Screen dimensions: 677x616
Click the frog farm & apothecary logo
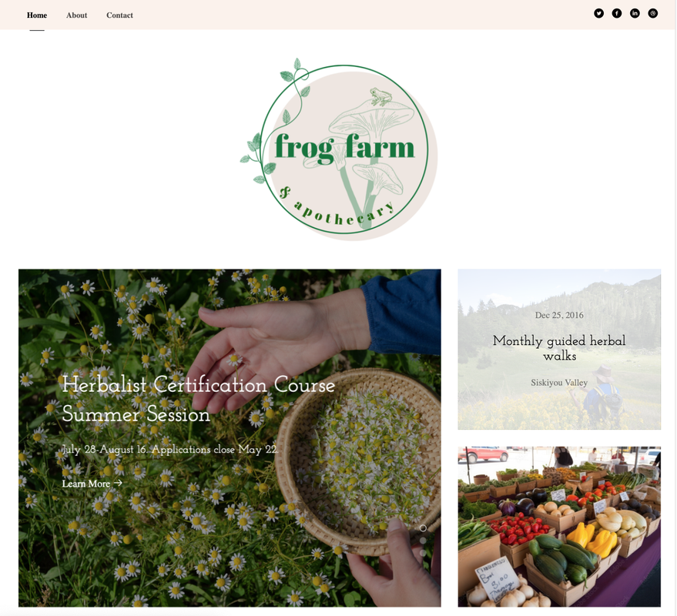click(339, 149)
